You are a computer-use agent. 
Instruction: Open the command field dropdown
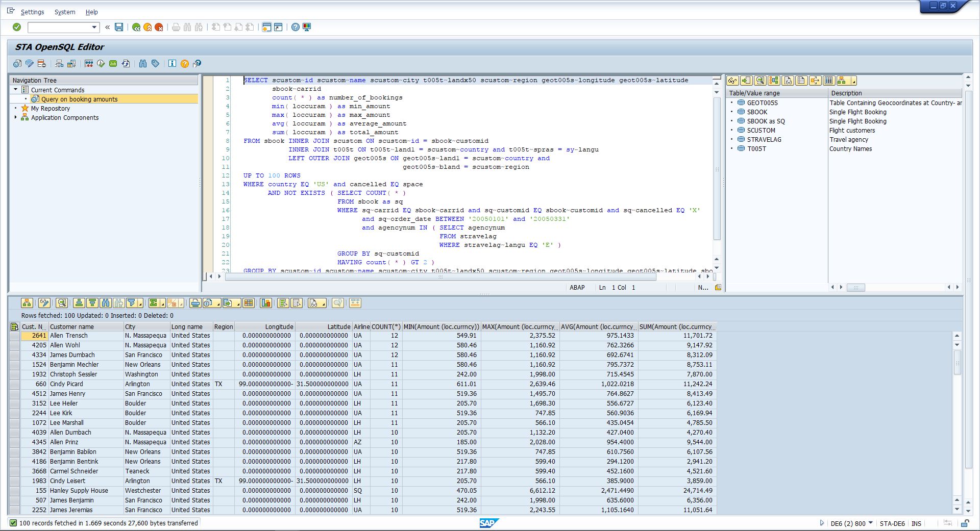(x=94, y=27)
